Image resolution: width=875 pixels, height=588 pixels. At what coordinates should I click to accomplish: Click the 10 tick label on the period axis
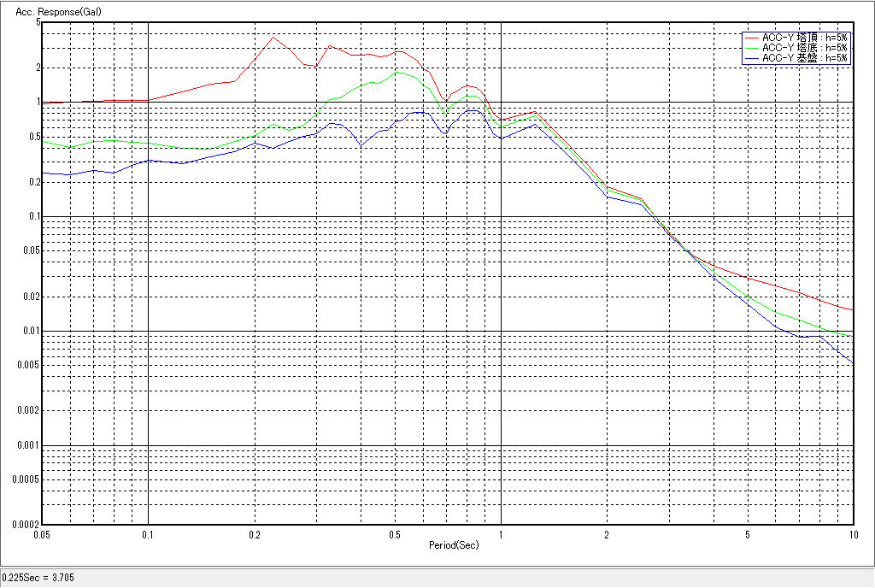(852, 534)
